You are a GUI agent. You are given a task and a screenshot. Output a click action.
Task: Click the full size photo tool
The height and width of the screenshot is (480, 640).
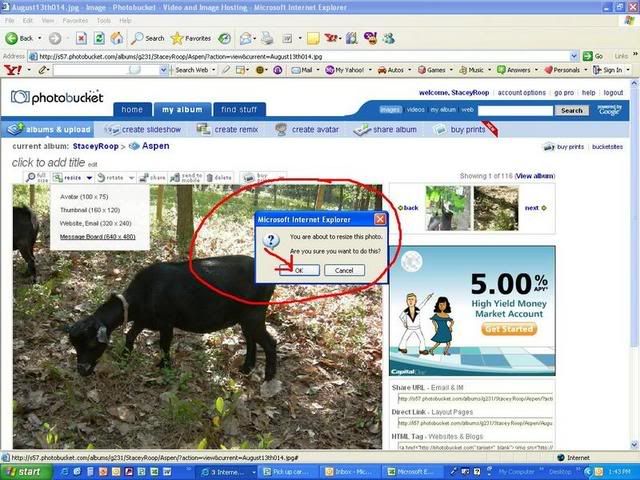point(32,177)
